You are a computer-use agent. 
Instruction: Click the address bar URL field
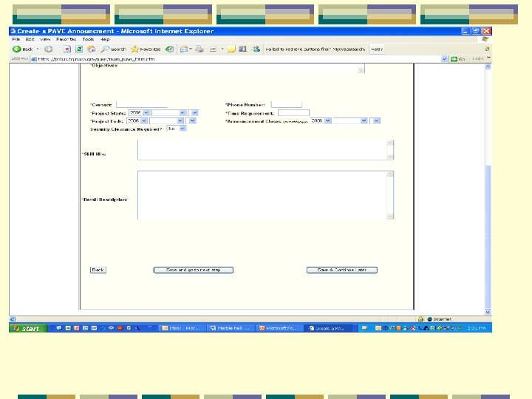[236, 59]
